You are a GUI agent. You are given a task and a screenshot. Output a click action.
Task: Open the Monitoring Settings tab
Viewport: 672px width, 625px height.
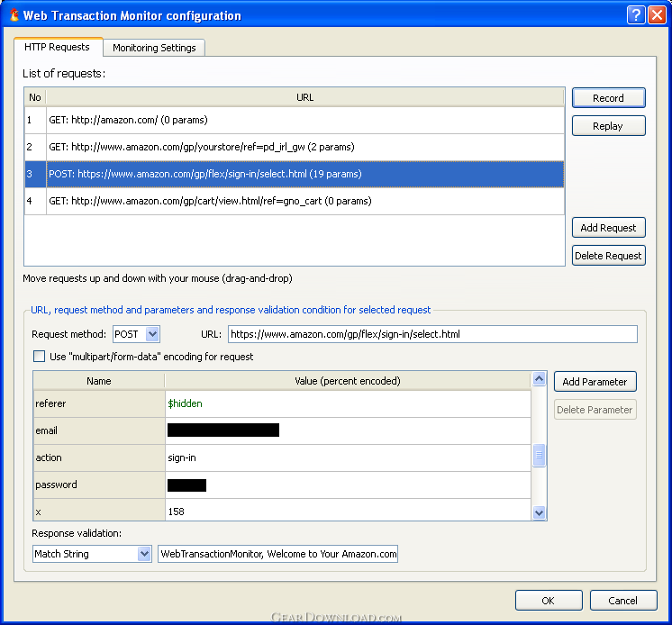click(154, 48)
